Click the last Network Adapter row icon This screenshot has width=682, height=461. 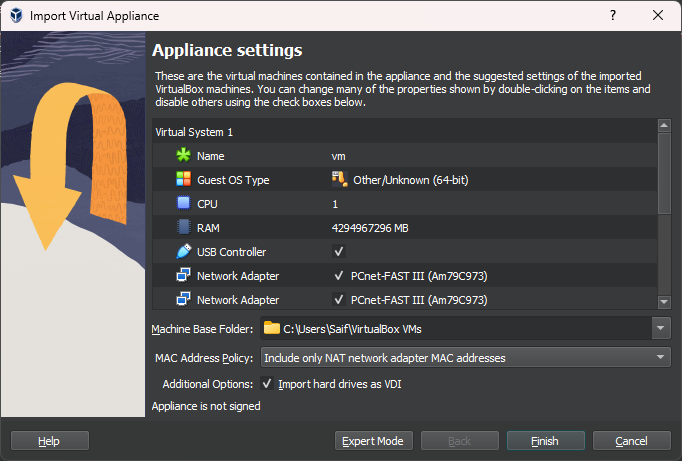184,299
